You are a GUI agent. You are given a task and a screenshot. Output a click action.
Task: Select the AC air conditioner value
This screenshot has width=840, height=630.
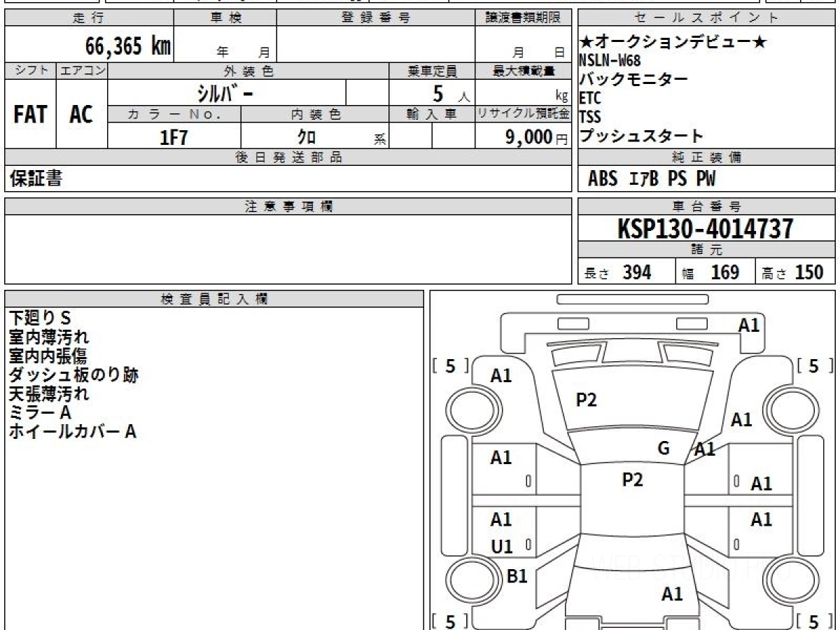pyautogui.click(x=81, y=115)
